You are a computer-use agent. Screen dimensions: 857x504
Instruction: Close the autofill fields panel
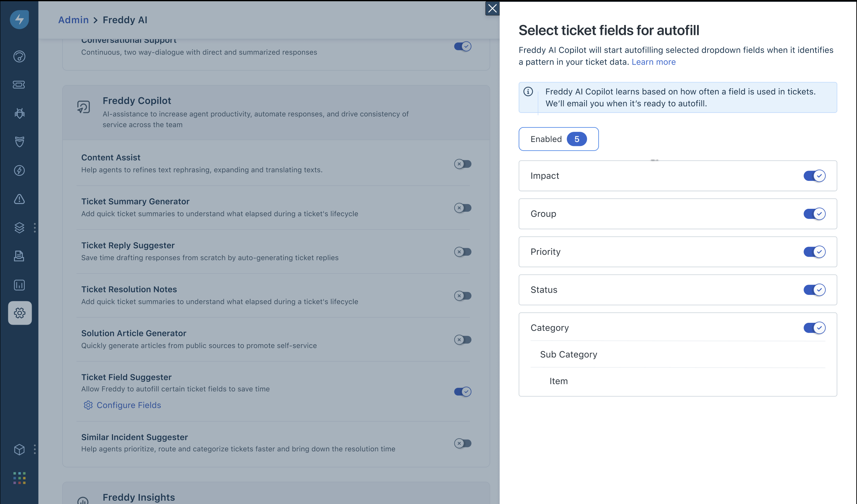(x=492, y=8)
